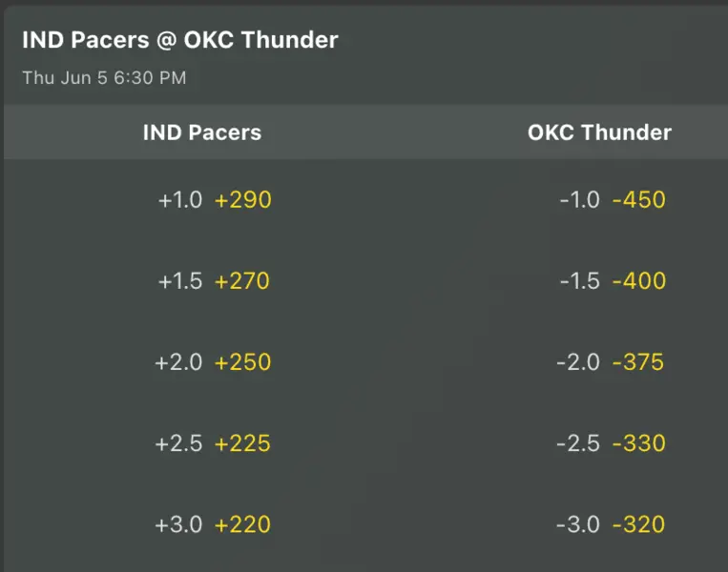
Task: Add Thunder -2.5 at -330 to betslip
Action: click(612, 443)
